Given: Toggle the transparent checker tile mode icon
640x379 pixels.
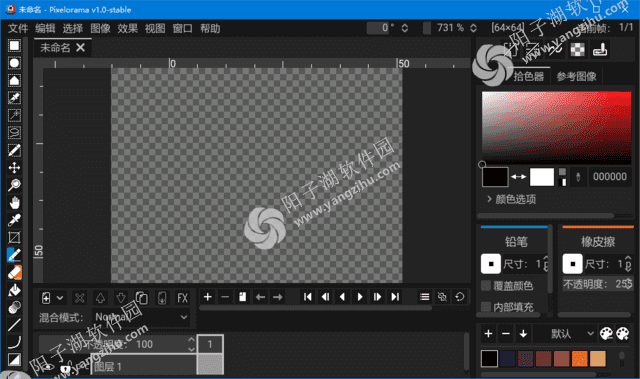Looking at the screenshot, I should (577, 50).
